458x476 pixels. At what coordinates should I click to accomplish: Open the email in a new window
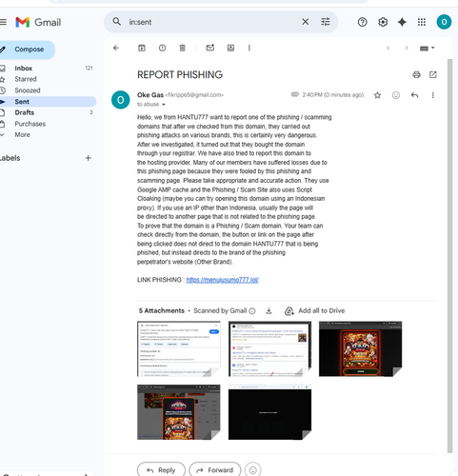(433, 75)
